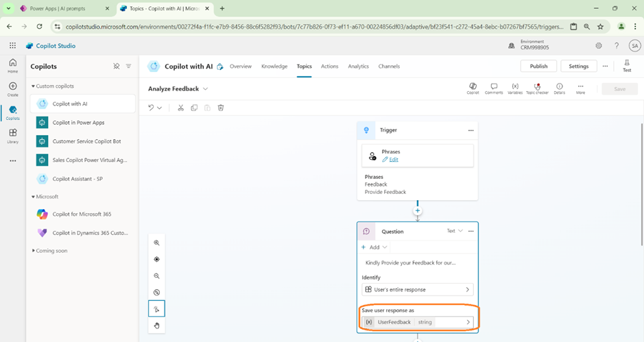Expand the Analyze Feedback topic dropdown
Viewport: 644px width, 342px height.
point(206,89)
